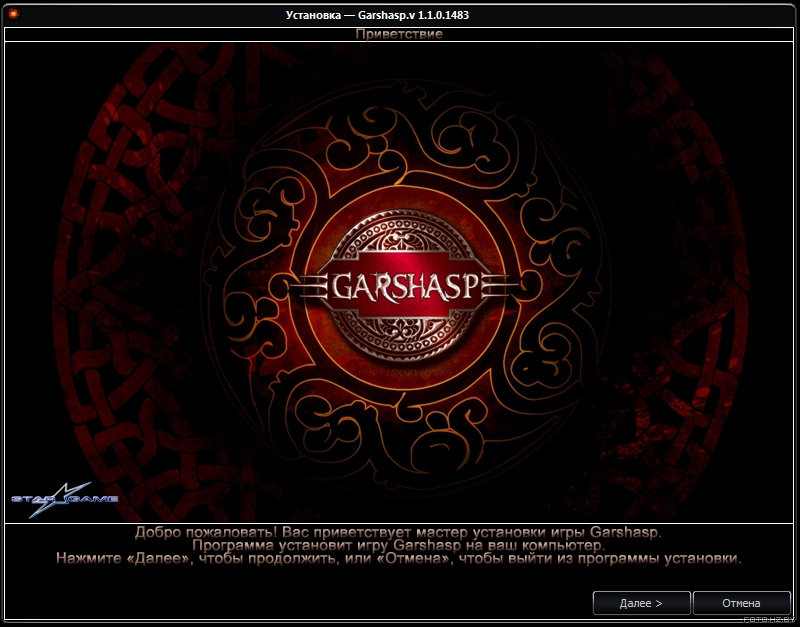Click the Star Game logo

click(65, 499)
